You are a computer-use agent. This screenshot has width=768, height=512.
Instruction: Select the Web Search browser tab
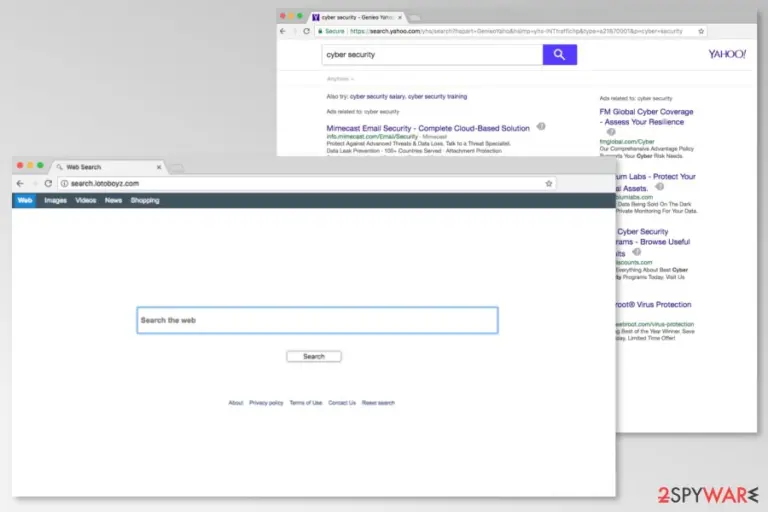[108, 167]
